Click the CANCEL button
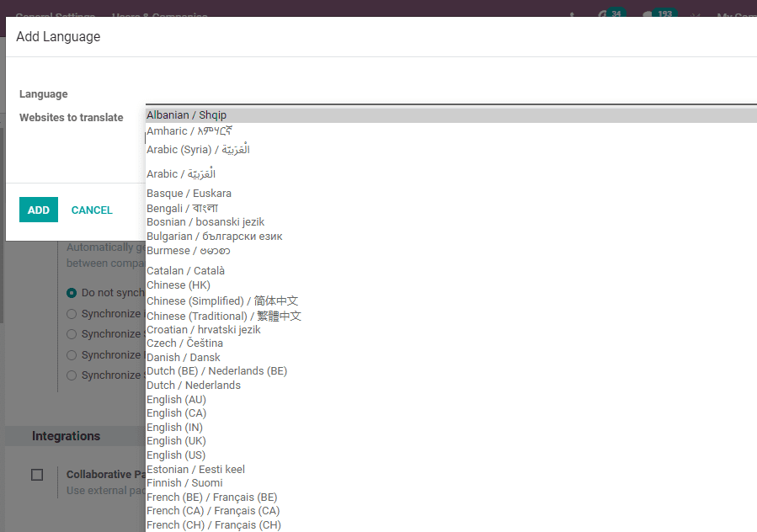This screenshot has width=757, height=532. [x=92, y=210]
